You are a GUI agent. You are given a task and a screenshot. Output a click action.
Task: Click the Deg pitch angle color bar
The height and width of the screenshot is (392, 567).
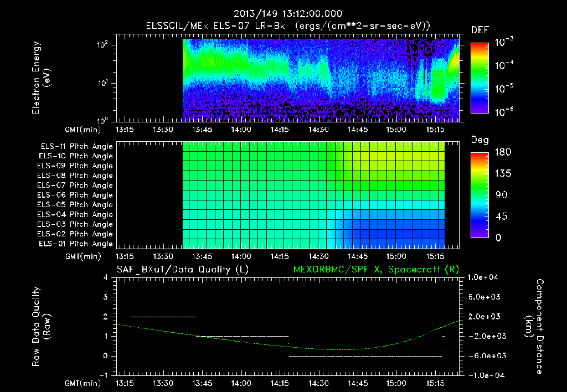point(480,195)
